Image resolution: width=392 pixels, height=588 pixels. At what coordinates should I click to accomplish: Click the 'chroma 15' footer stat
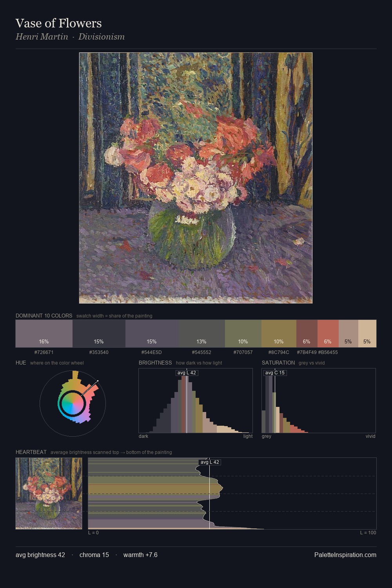pos(94,555)
